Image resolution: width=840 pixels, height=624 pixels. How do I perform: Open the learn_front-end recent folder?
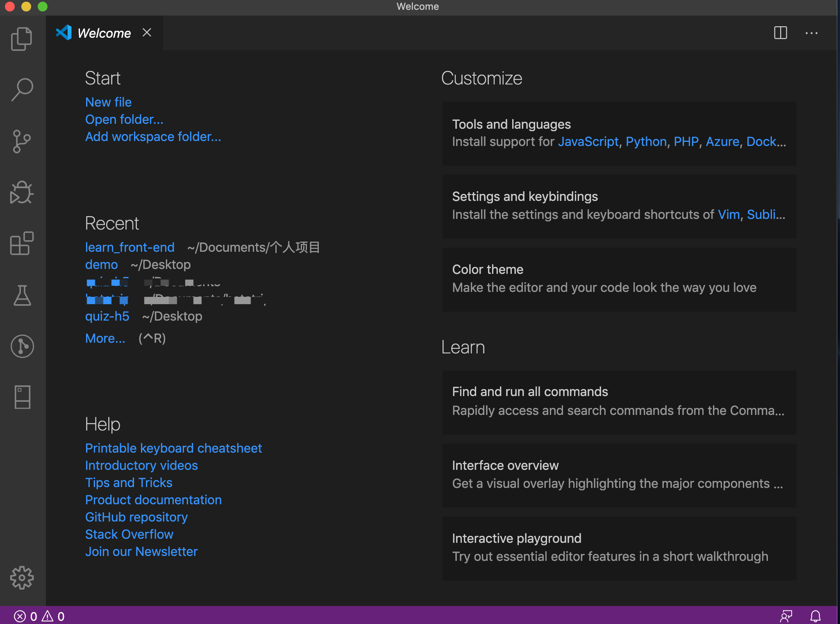[129, 247]
